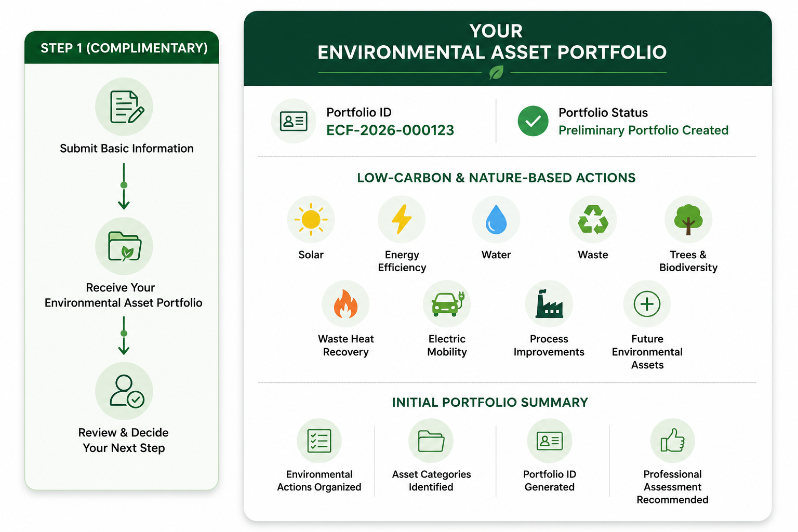Click the Portfolio ID Generated caption
The height and width of the screenshot is (532, 798).
(550, 481)
